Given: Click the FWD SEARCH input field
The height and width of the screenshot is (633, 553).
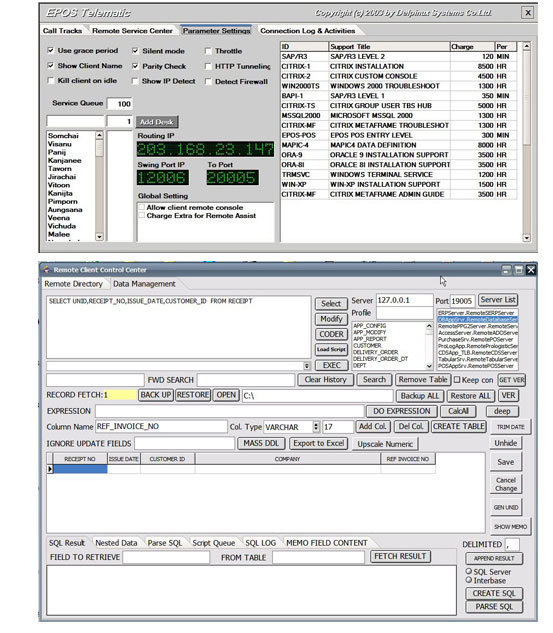Looking at the screenshot, I should pos(245,380).
